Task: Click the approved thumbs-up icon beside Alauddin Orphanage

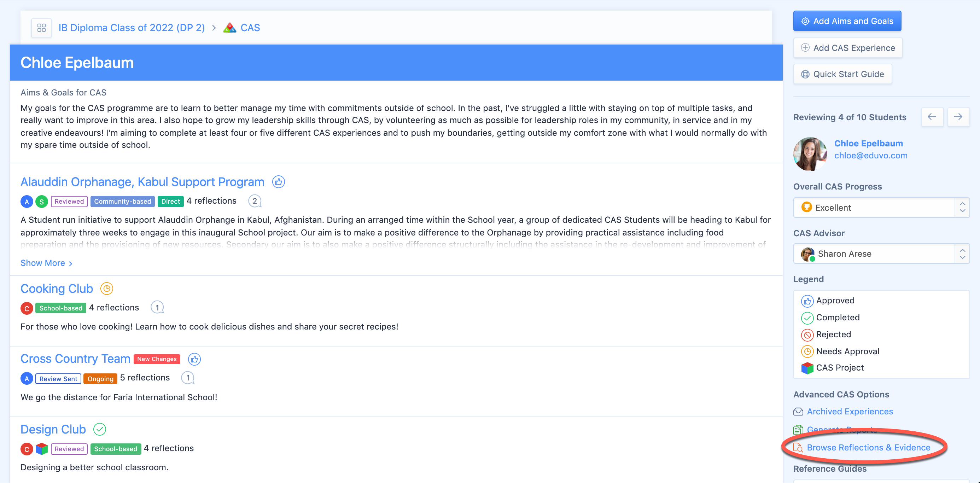Action: click(279, 182)
